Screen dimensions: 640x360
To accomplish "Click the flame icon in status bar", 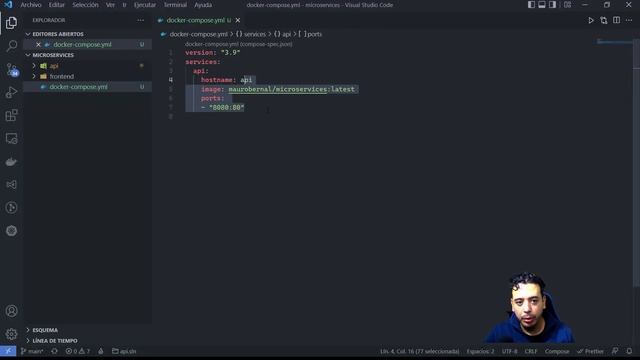I will click(x=100, y=351).
